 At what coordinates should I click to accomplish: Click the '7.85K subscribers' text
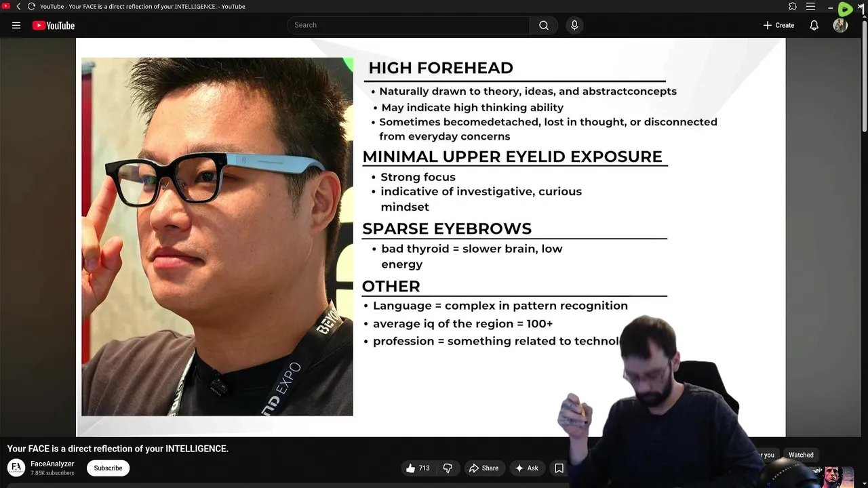point(52,473)
